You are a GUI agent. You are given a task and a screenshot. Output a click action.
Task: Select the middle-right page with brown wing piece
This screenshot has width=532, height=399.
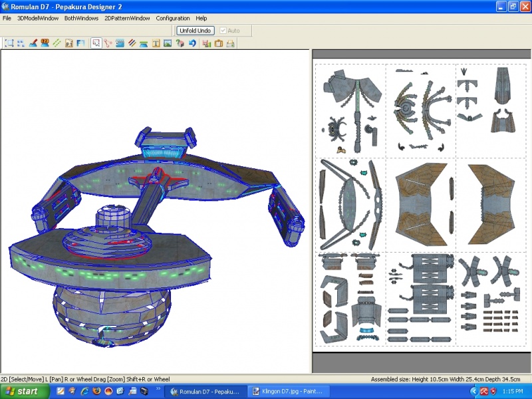point(491,205)
